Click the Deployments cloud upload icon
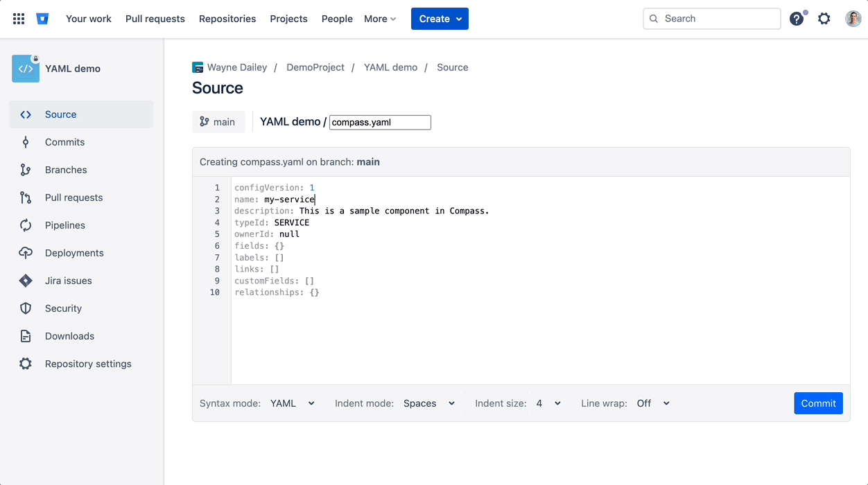868x485 pixels. (x=26, y=253)
